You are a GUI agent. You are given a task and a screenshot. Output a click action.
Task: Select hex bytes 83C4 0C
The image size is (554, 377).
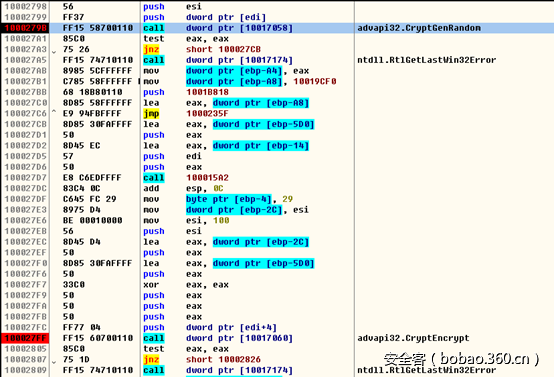coord(81,188)
